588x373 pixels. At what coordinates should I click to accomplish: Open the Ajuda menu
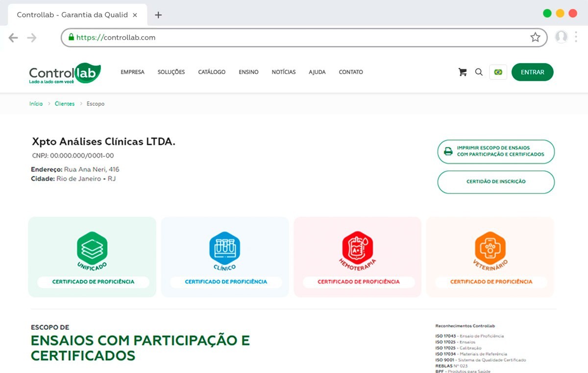(317, 72)
